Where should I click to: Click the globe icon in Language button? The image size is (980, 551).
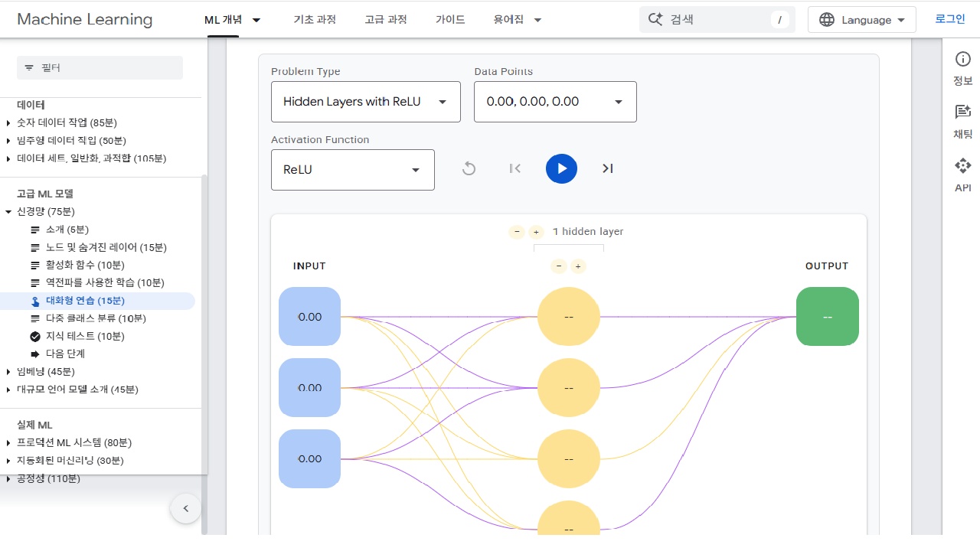pos(827,20)
